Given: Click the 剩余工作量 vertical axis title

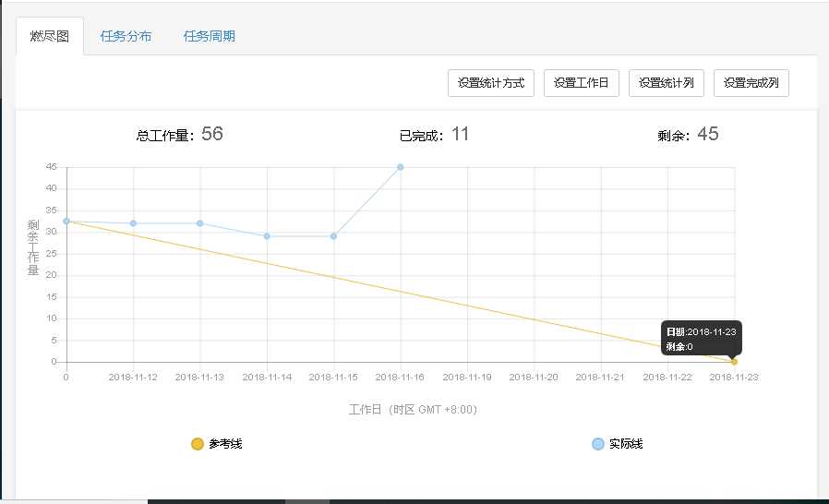Looking at the screenshot, I should [33, 247].
